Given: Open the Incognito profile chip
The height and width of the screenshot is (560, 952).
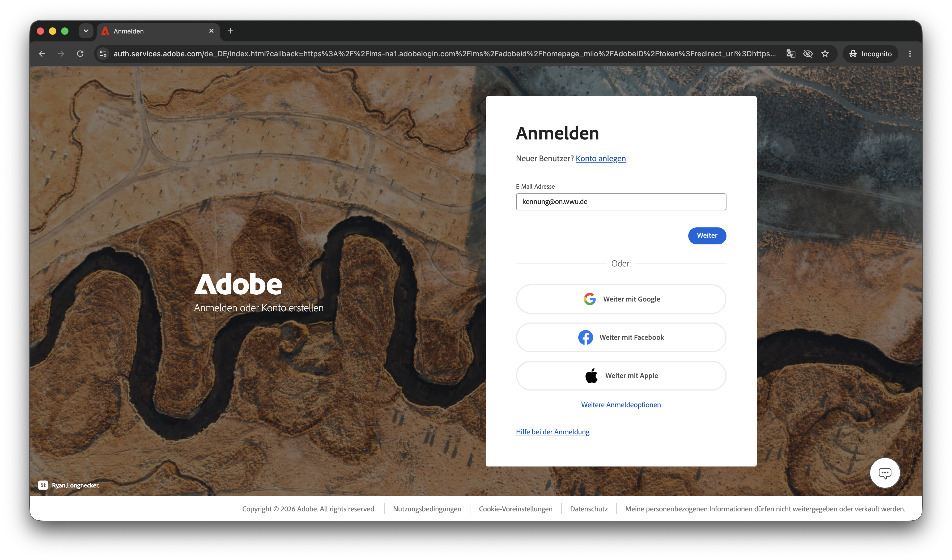Looking at the screenshot, I should click(x=870, y=54).
